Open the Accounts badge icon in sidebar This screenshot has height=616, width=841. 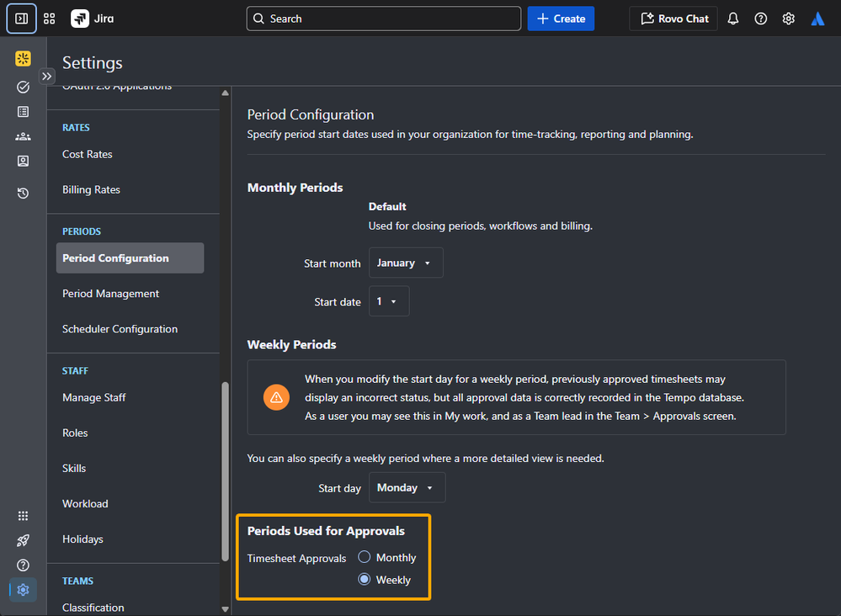coord(23,162)
